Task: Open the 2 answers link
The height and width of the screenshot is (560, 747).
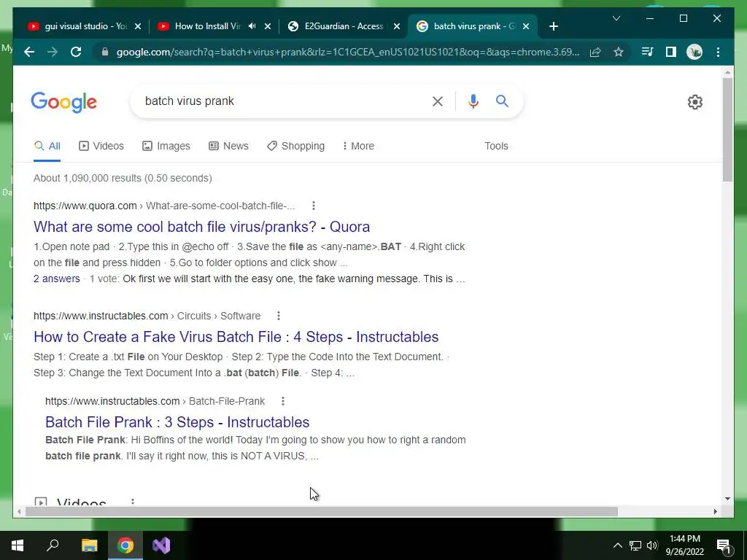Action: [57, 279]
